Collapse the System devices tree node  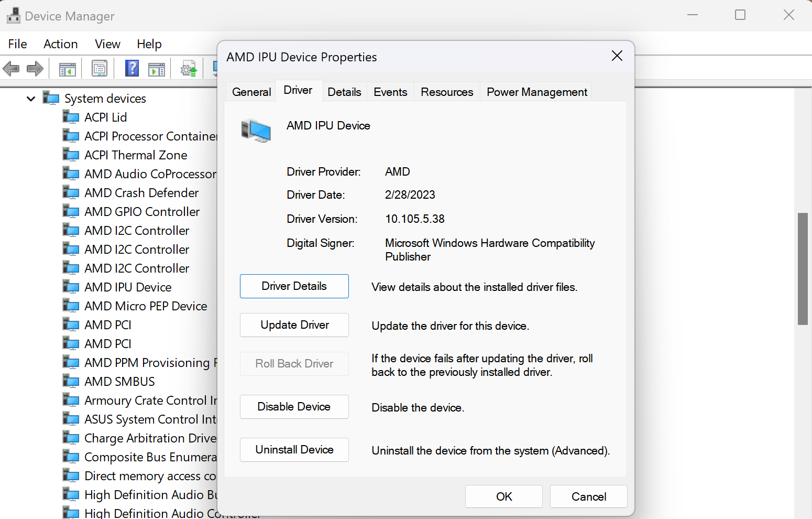[x=31, y=99]
